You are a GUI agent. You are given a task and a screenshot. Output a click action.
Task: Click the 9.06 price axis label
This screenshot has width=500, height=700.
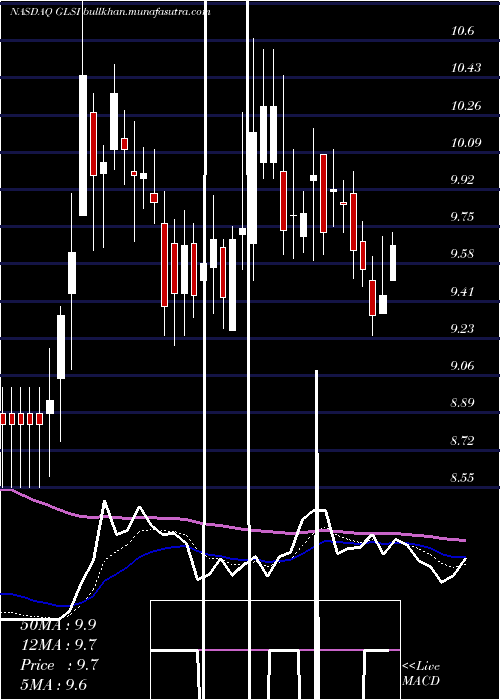[x=462, y=366]
